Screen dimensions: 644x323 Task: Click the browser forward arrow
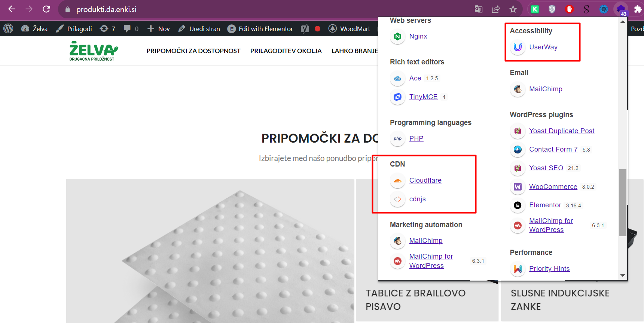point(29,9)
